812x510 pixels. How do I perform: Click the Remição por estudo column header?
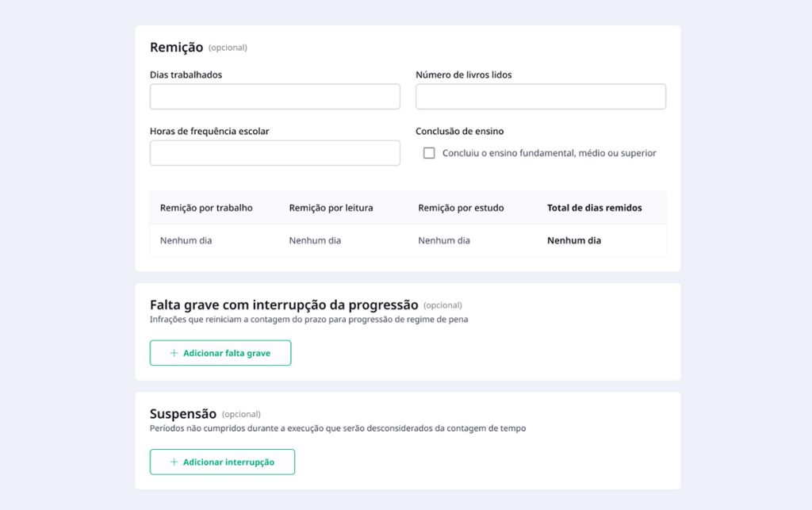coord(461,208)
